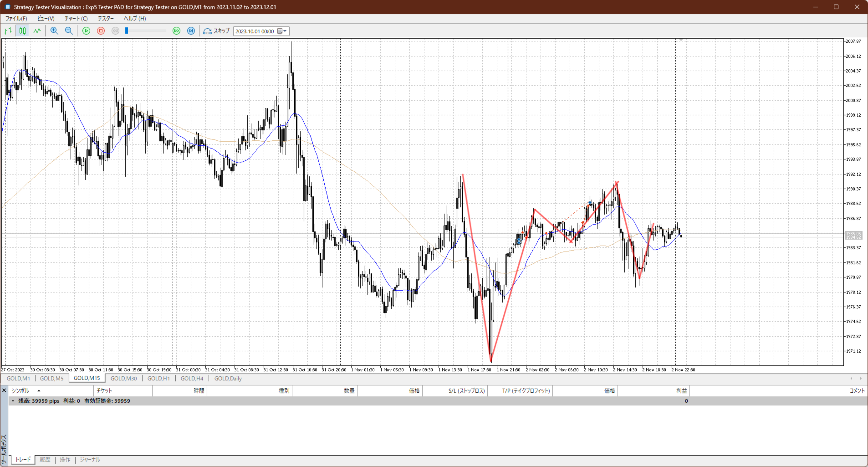
Task: Switch chart to bar chart mode
Action: point(8,31)
